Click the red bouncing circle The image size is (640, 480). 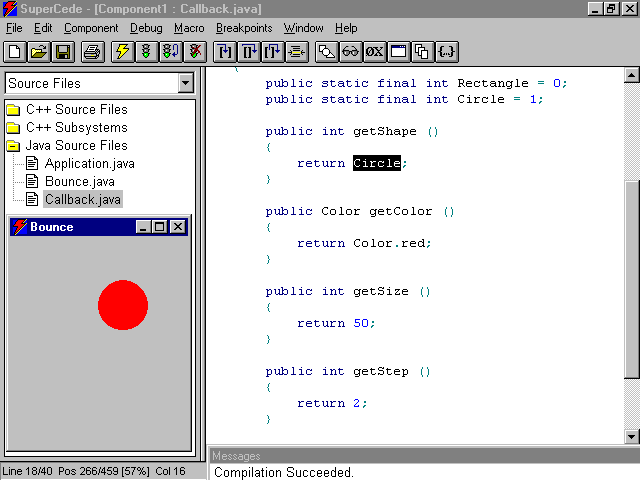pyautogui.click(x=123, y=305)
